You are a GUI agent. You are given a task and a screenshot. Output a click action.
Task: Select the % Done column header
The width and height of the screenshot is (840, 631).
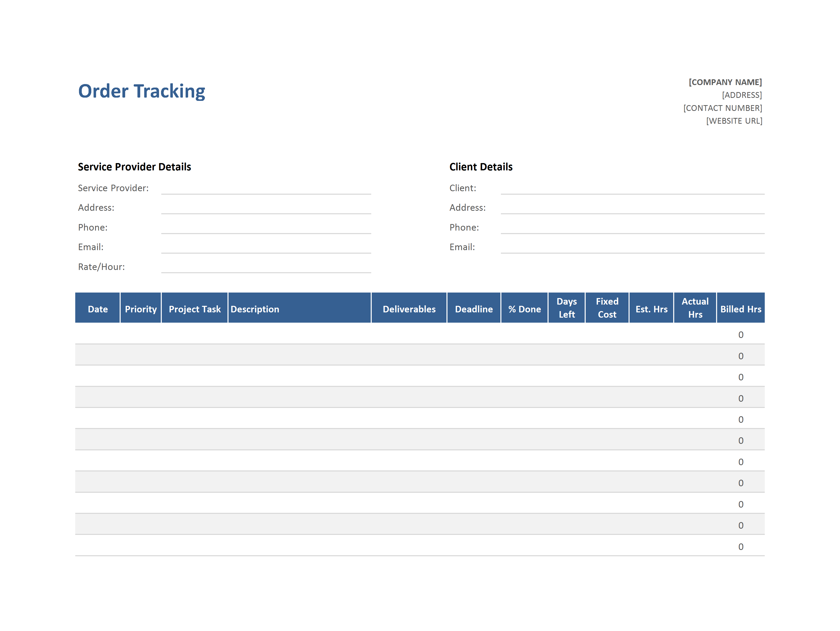(x=524, y=308)
